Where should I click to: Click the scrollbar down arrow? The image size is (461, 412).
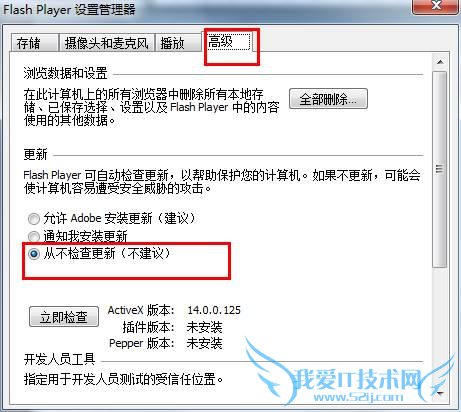click(440, 394)
